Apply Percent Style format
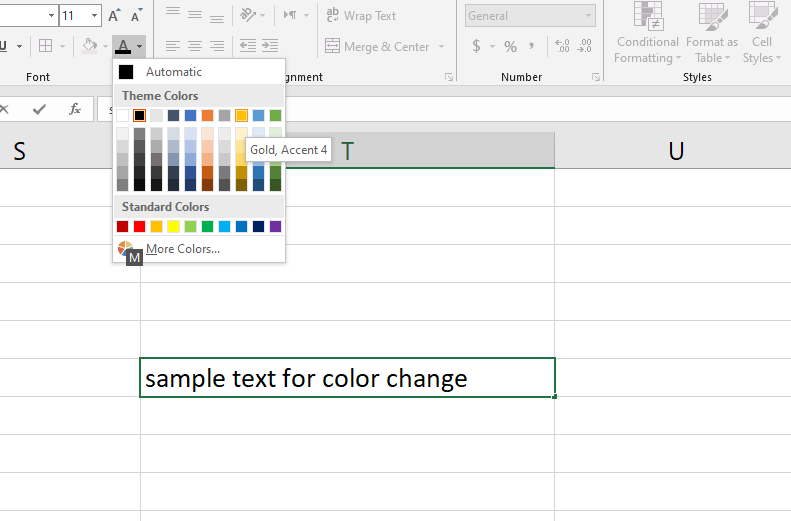The width and height of the screenshot is (791, 521). (x=511, y=47)
